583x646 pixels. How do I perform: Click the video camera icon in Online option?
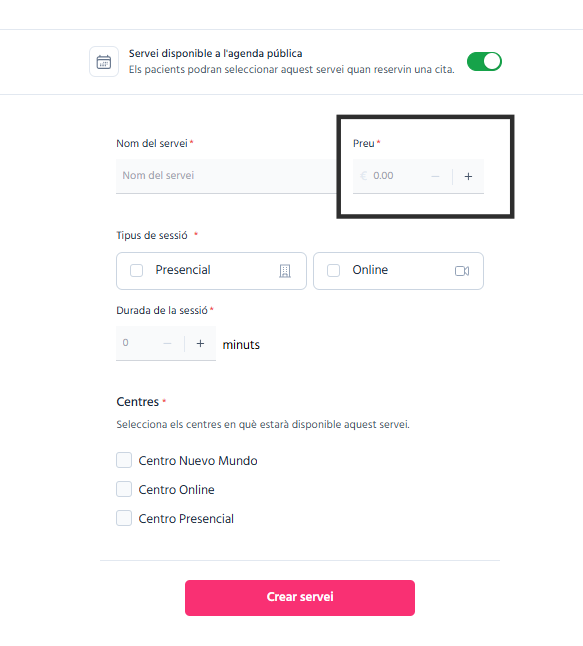(x=462, y=271)
